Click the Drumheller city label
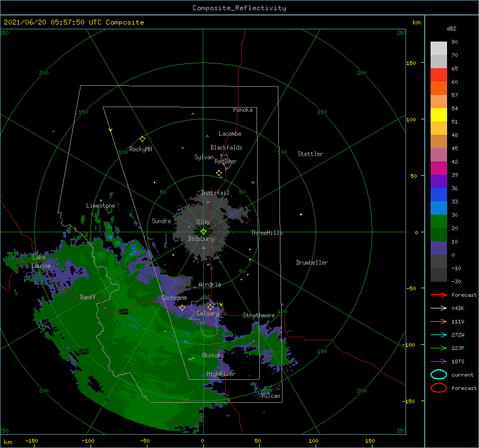 pyautogui.click(x=312, y=263)
